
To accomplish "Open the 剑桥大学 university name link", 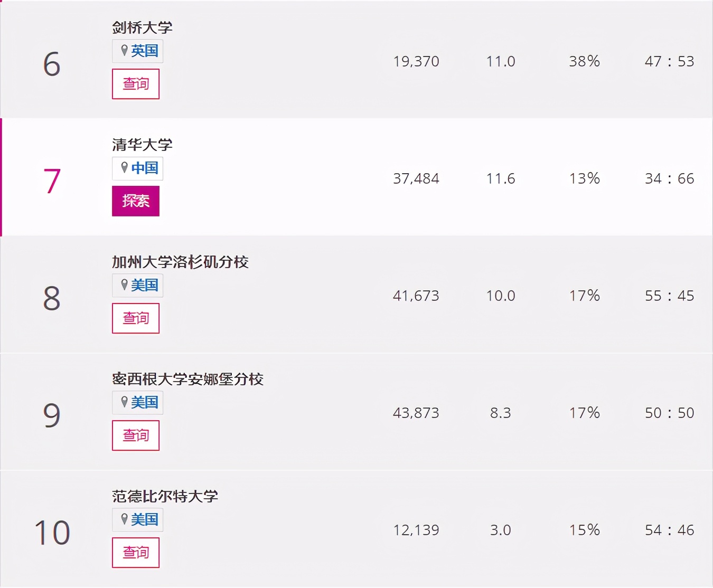I will (x=142, y=27).
